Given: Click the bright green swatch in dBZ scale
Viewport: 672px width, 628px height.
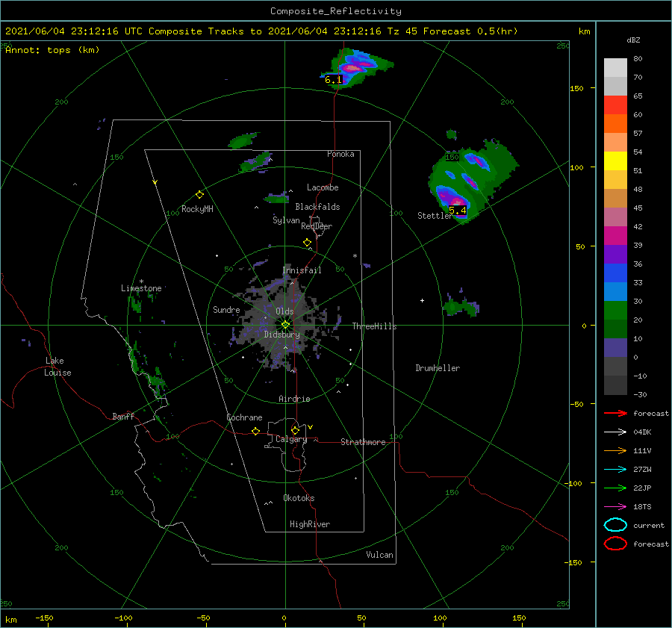Looking at the screenshot, I should point(615,310).
